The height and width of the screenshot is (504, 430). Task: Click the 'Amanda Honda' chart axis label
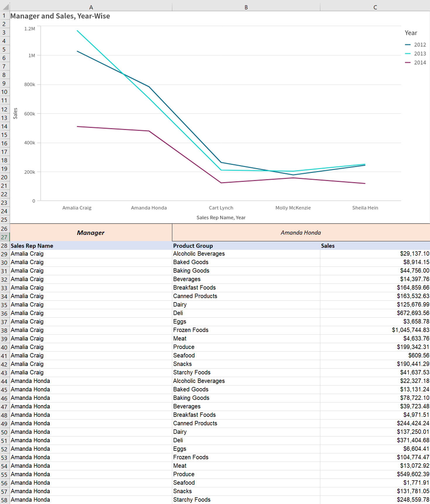pyautogui.click(x=149, y=208)
